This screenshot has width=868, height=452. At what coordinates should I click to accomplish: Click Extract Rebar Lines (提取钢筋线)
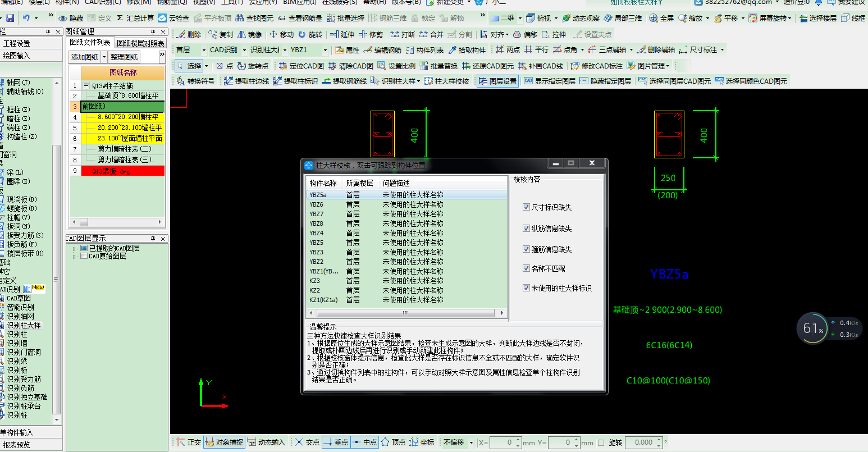344,81
